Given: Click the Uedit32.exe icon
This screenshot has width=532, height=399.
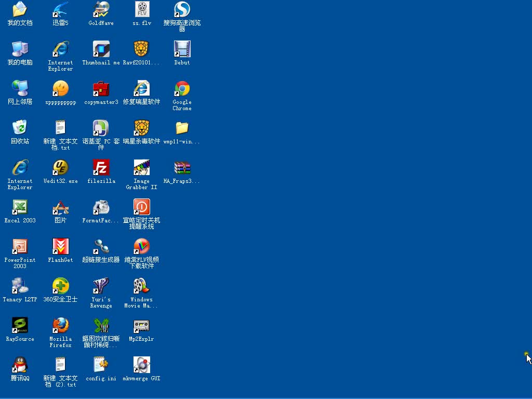Looking at the screenshot, I should [x=60, y=168].
